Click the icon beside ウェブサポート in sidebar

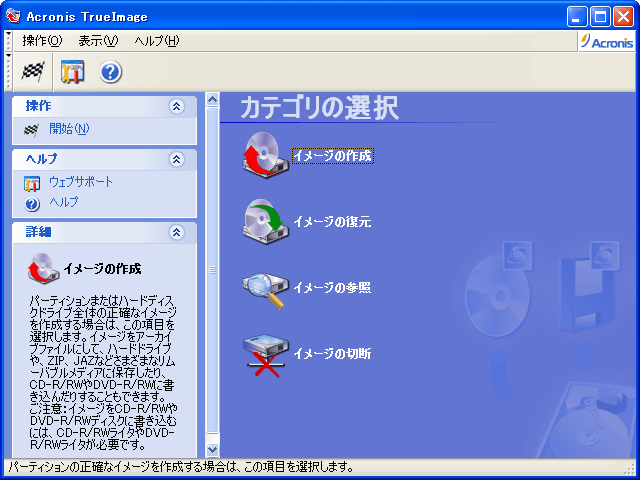32,183
